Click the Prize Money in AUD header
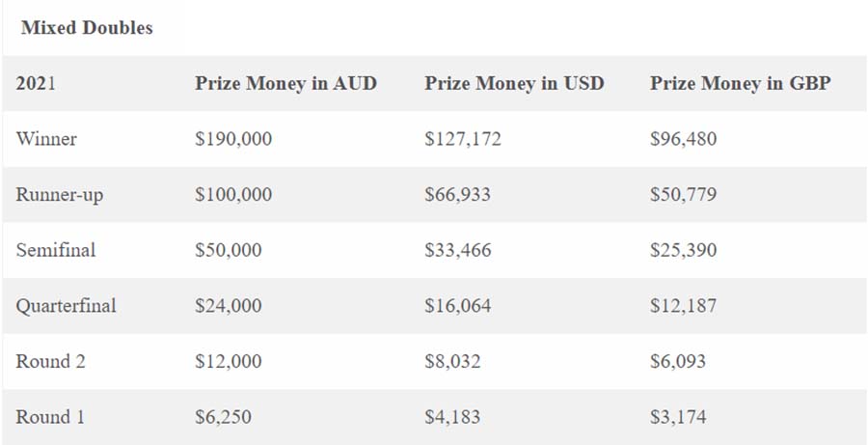868x445 pixels. (285, 84)
